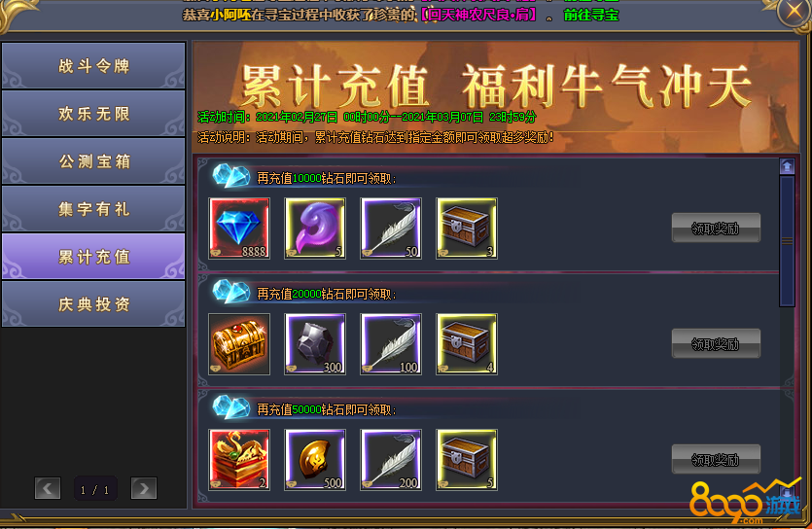
Task: Go to next page with right arrow
Action: click(144, 488)
